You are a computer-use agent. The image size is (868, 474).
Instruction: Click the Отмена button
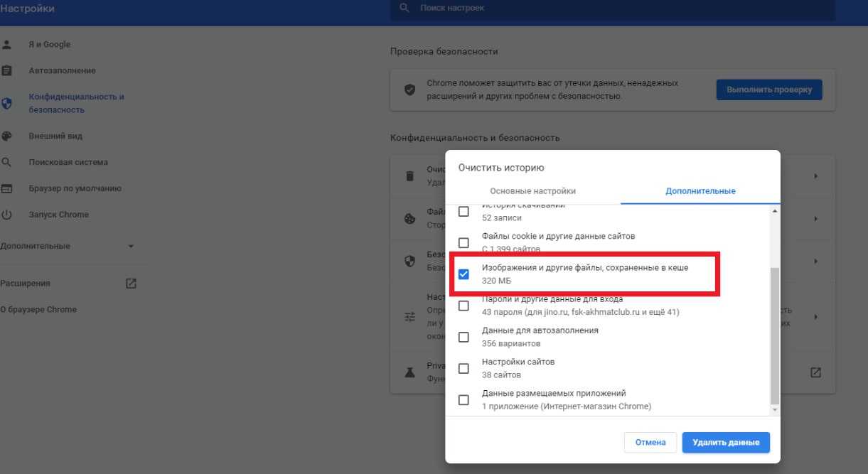point(650,442)
